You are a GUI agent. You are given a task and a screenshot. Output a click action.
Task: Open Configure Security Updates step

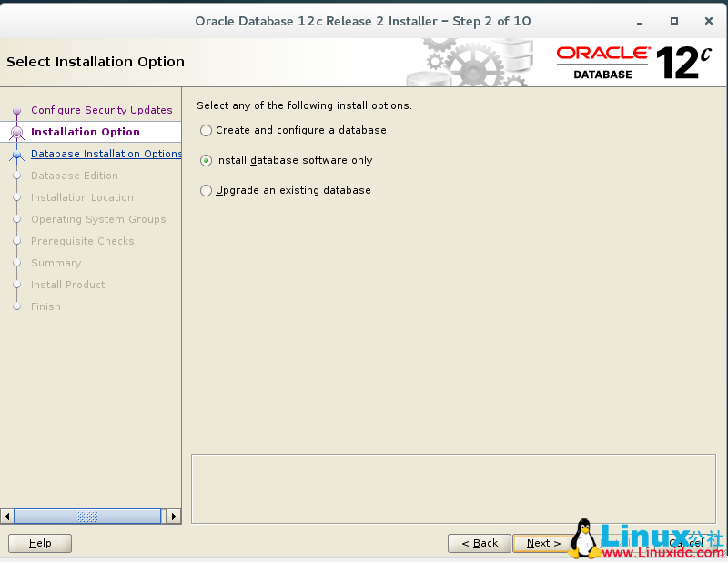click(x=102, y=110)
